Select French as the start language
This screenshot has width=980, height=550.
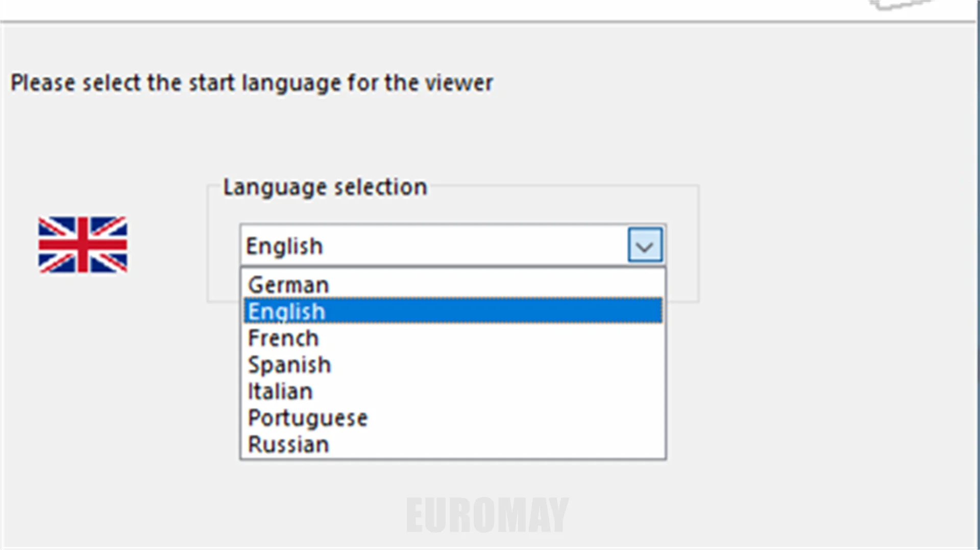pyautogui.click(x=283, y=338)
